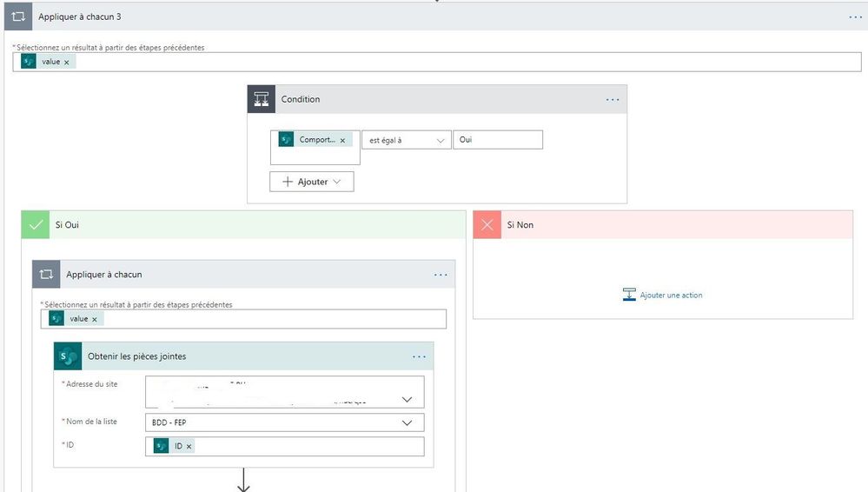Click the result field of Appliquer à chacun 3

pos(437,62)
